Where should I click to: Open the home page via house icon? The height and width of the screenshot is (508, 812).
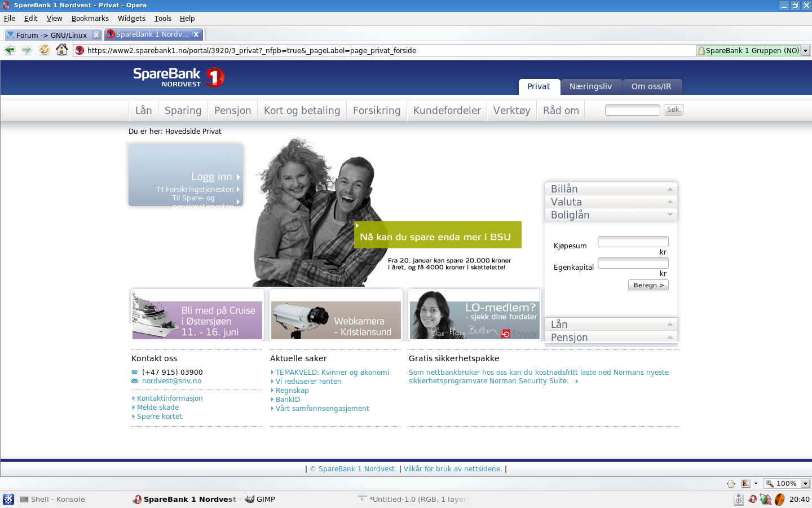62,50
